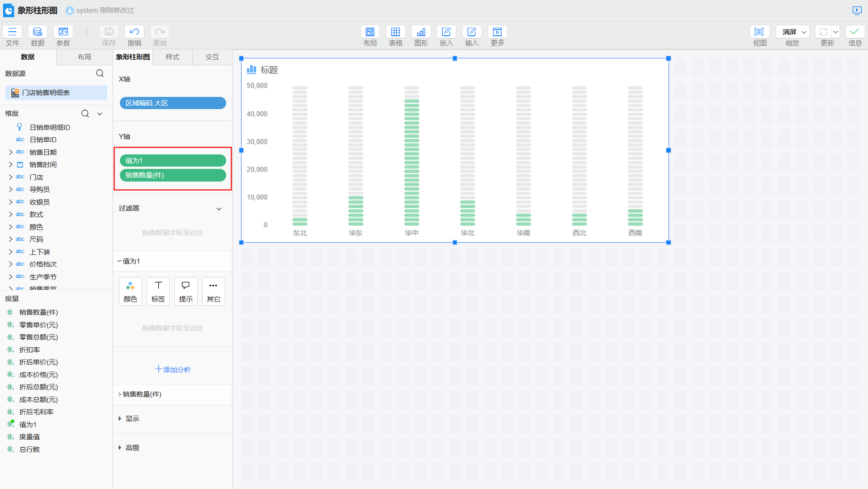The width and height of the screenshot is (868, 489).
Task: Click the 数据 database toolbar icon
Action: point(38,32)
